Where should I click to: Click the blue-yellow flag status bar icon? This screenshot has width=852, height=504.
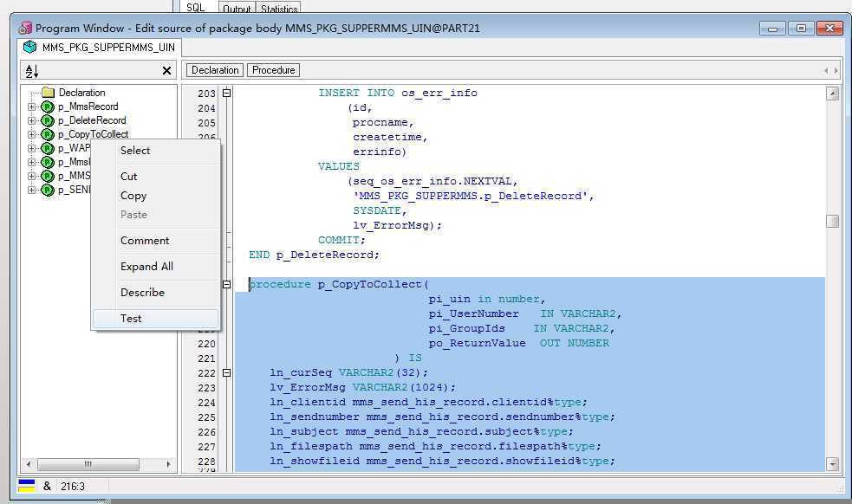point(27,486)
